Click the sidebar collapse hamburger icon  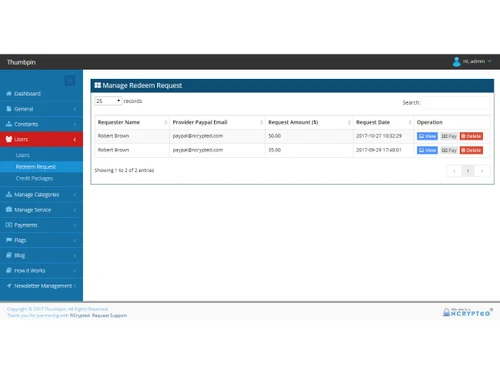pyautogui.click(x=70, y=80)
